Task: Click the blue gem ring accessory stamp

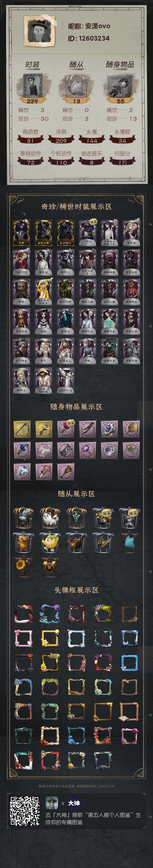Action: point(109,429)
